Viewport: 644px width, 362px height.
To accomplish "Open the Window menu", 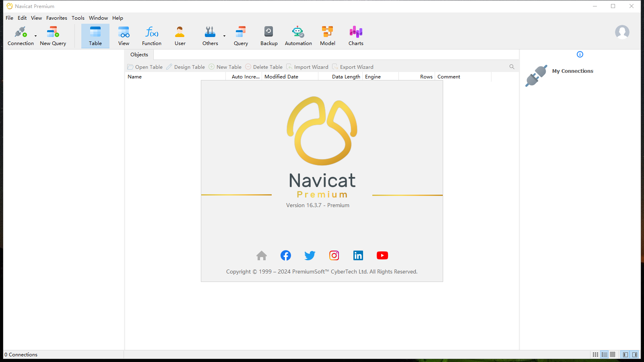I will 98,18.
